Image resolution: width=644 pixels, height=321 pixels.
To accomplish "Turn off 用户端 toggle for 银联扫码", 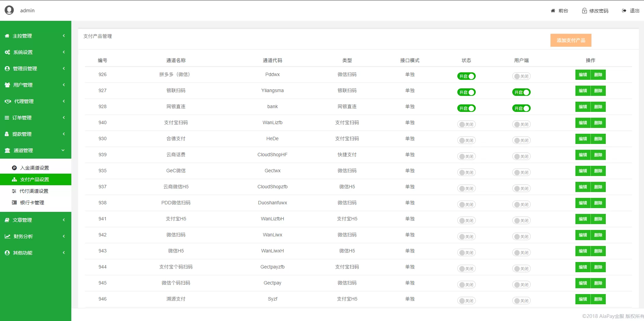I will pyautogui.click(x=521, y=92).
